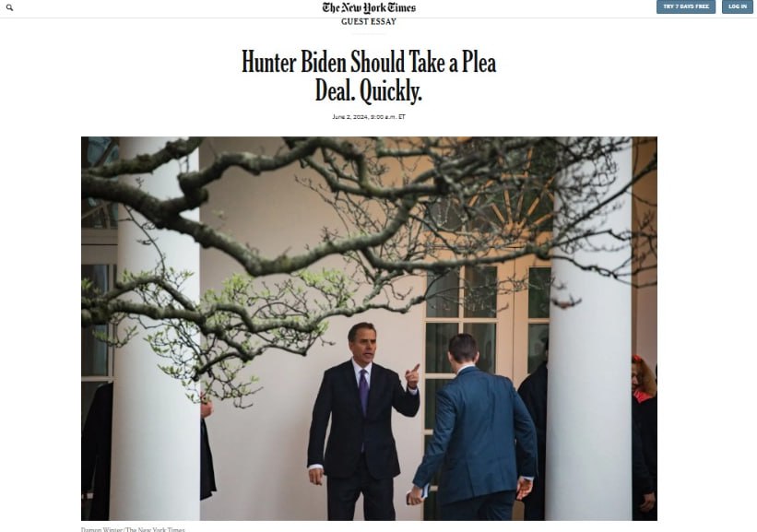
Task: Click the June 2, 2024 publication timestamp
Action: (369, 117)
